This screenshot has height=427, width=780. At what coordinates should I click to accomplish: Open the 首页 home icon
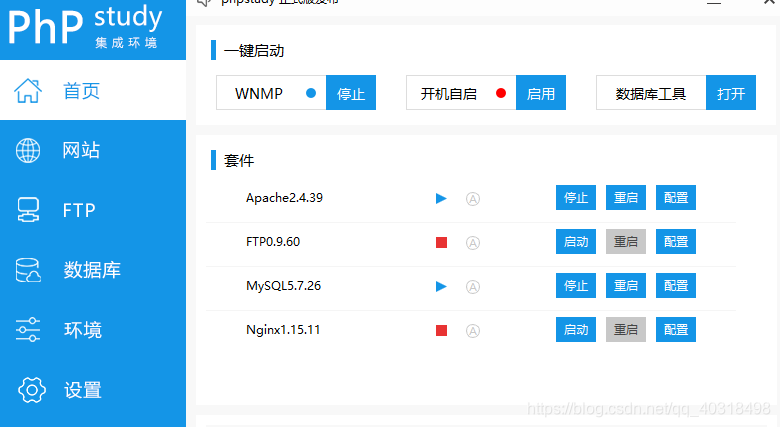tap(28, 91)
